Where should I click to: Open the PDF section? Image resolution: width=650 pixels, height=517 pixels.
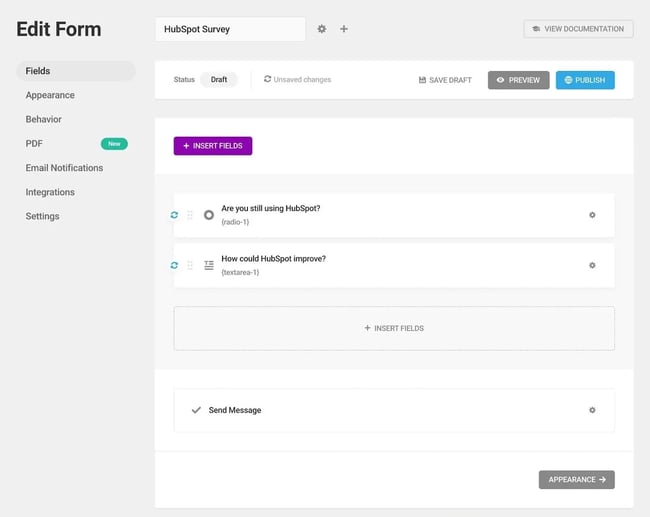click(x=34, y=143)
